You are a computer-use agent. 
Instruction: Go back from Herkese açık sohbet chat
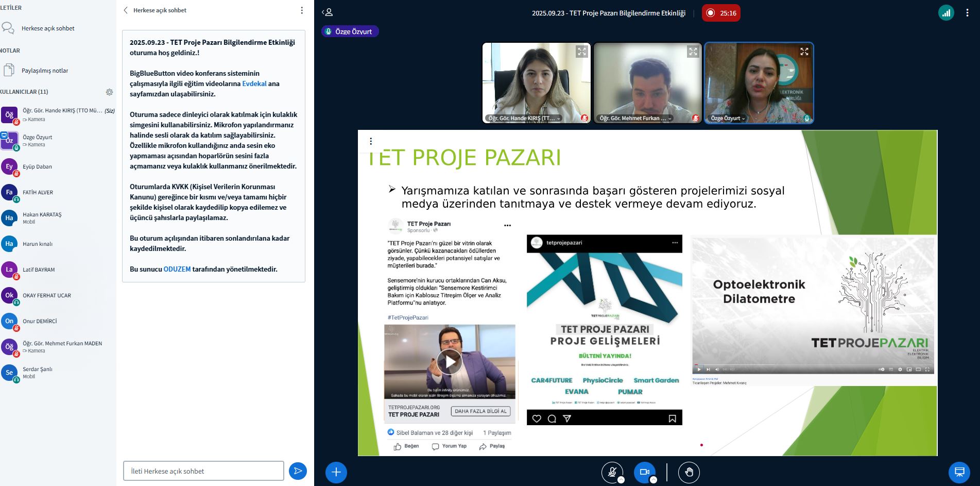tap(126, 10)
